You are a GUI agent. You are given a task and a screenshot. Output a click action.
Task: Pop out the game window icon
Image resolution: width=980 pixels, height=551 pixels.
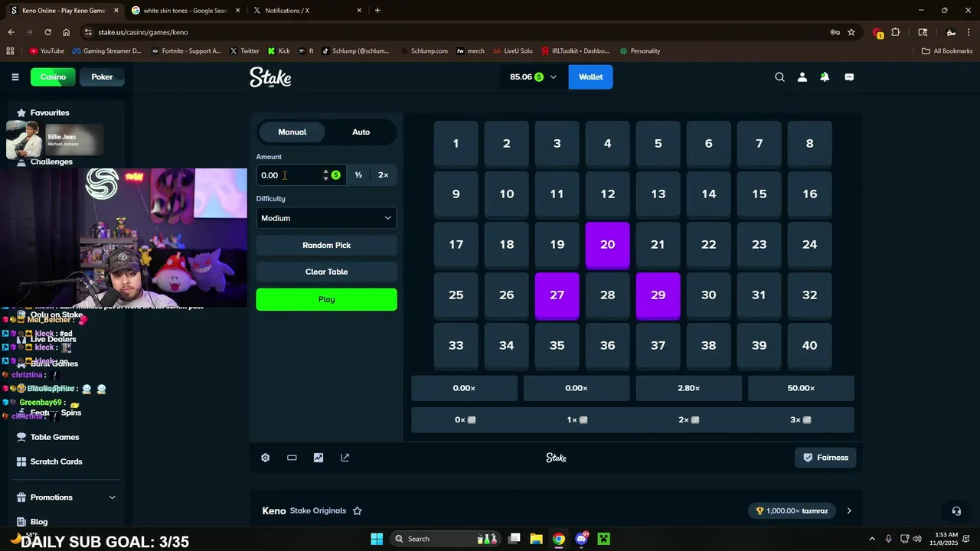pos(345,458)
